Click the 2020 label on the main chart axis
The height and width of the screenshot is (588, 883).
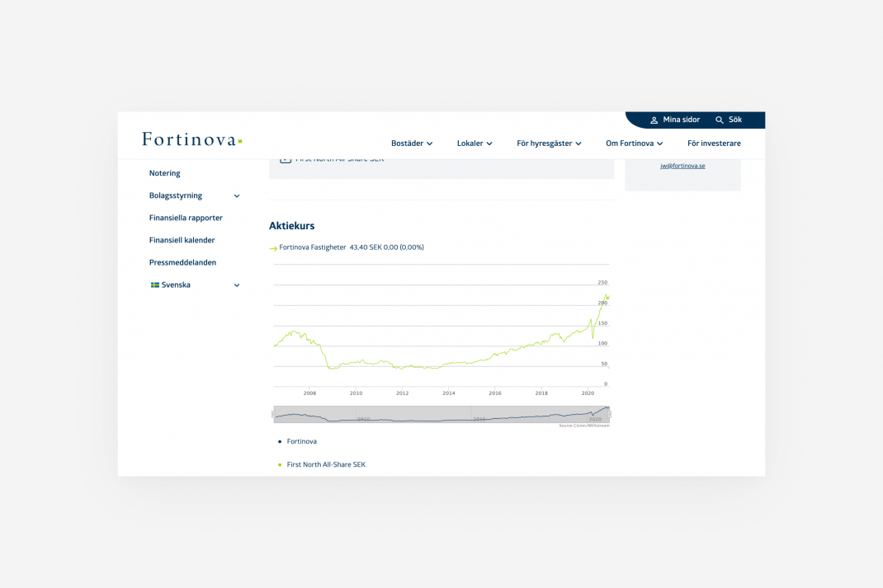pyautogui.click(x=588, y=393)
